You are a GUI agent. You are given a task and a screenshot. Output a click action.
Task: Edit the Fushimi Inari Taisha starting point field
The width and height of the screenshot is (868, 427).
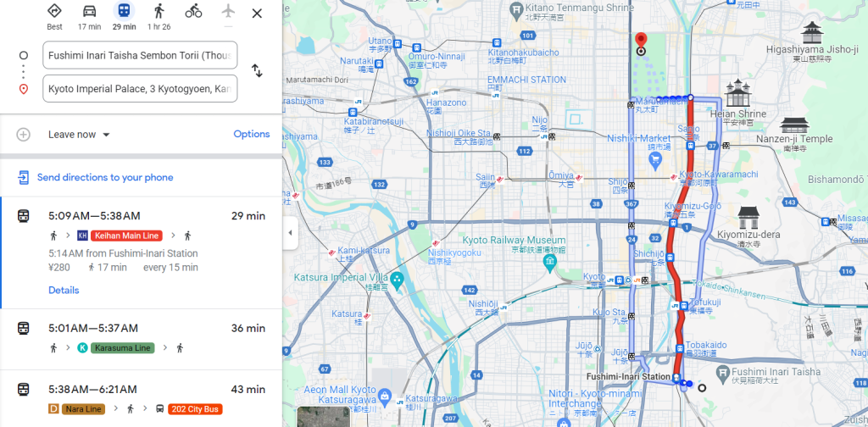click(140, 55)
